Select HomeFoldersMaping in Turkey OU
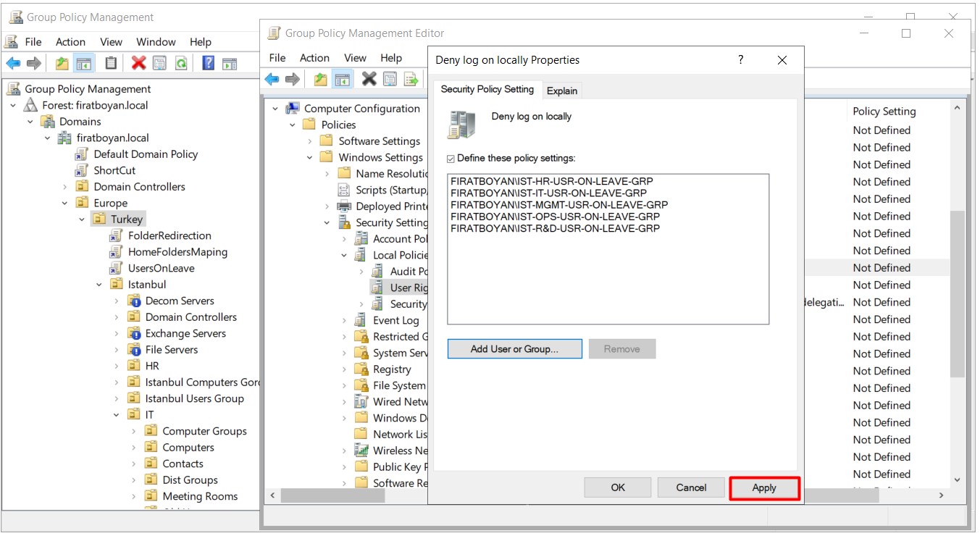Image resolution: width=980 pixels, height=536 pixels. coord(177,252)
